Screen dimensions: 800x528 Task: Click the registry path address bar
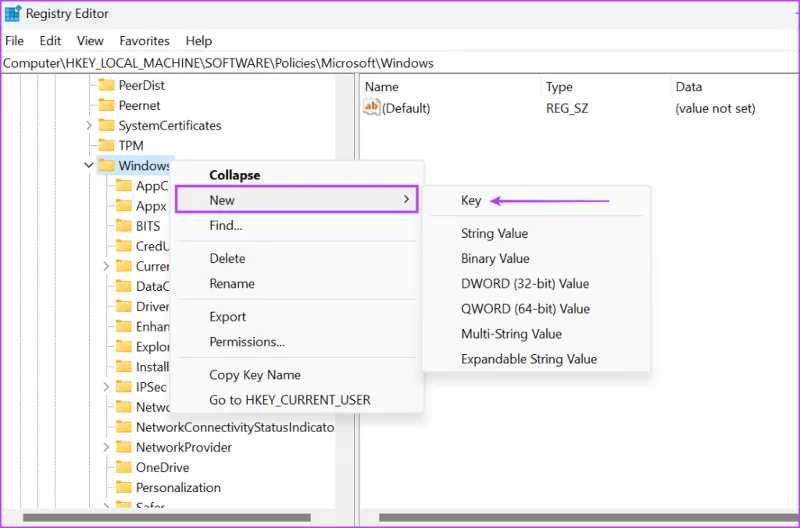(x=400, y=63)
